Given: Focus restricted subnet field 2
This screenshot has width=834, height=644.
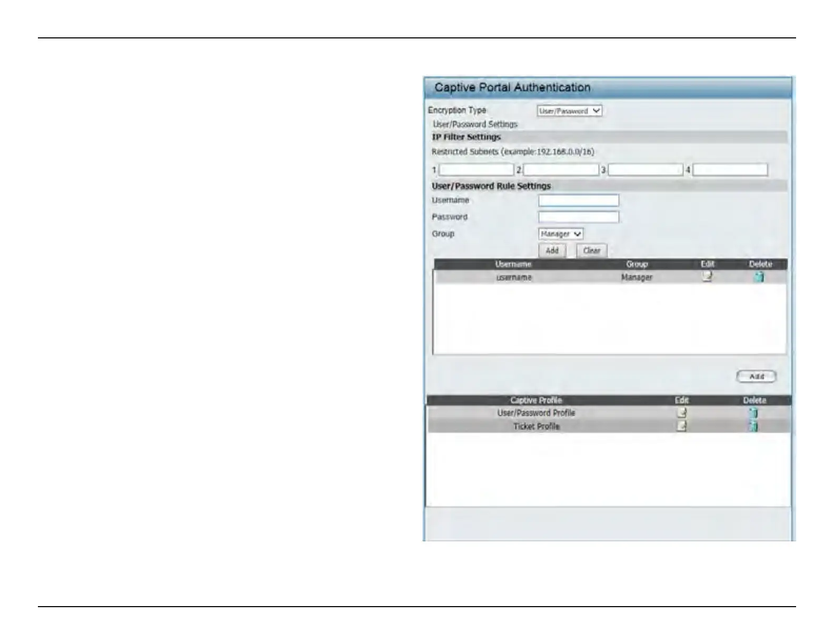Looking at the screenshot, I should [x=561, y=170].
